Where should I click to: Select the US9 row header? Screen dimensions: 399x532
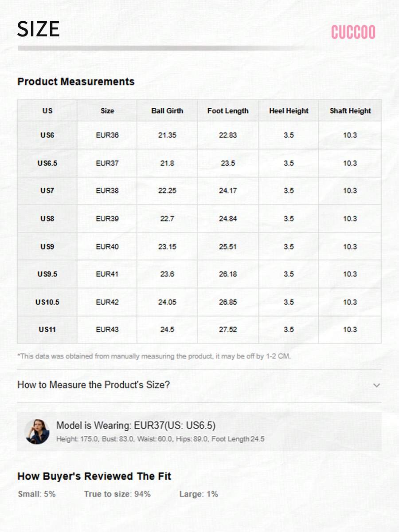point(47,246)
